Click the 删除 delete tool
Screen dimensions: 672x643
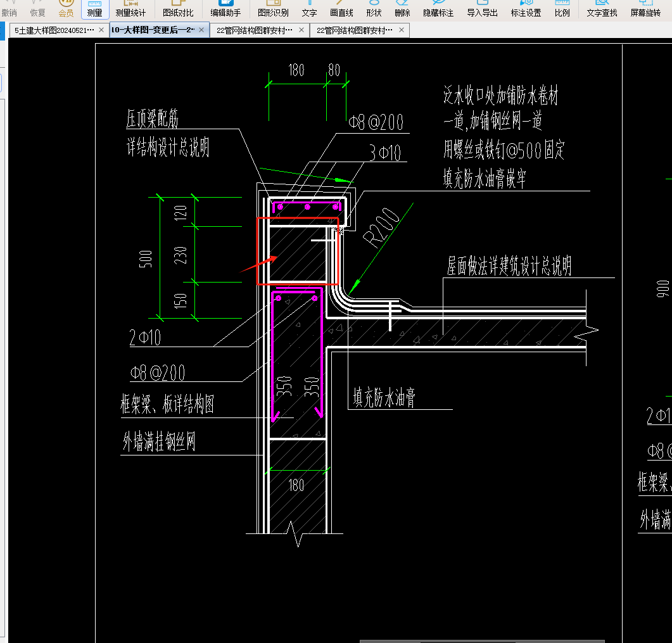[x=402, y=9]
